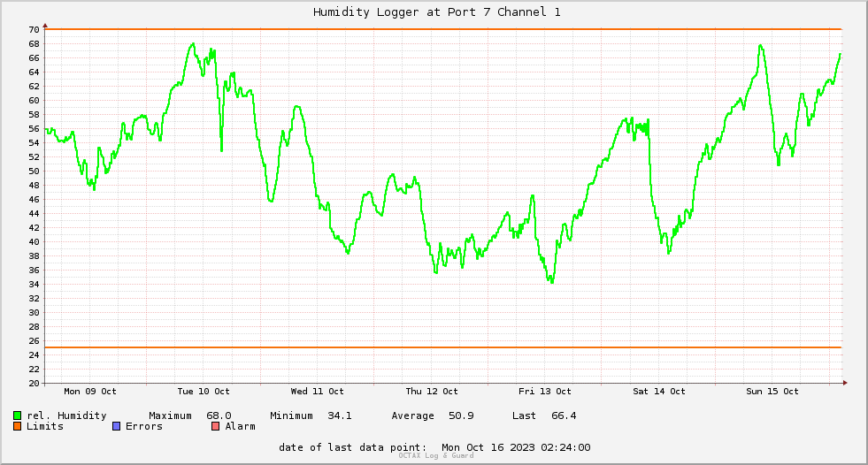Click the 'rel. Humidity' legend label
The image size is (868, 465).
pyautogui.click(x=66, y=415)
